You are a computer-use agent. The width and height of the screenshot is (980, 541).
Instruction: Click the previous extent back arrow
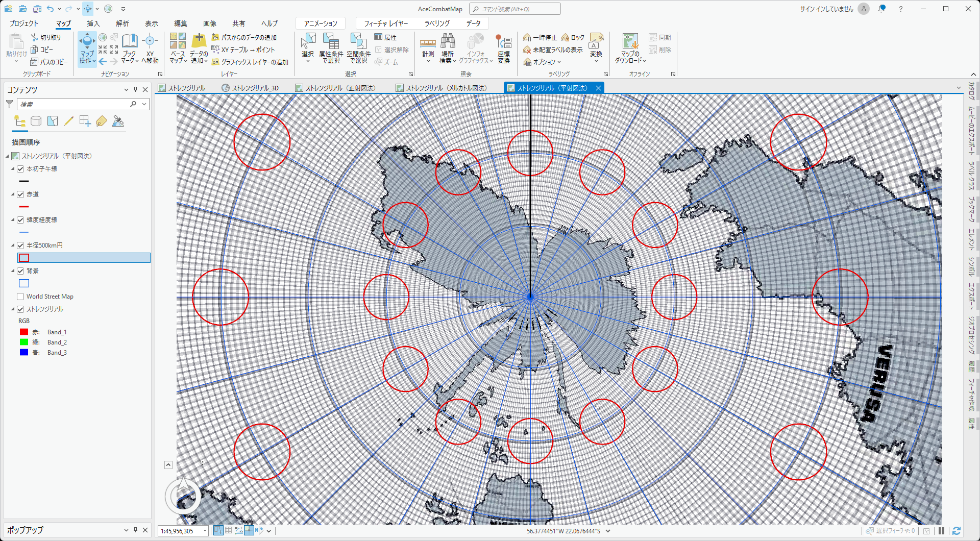103,61
